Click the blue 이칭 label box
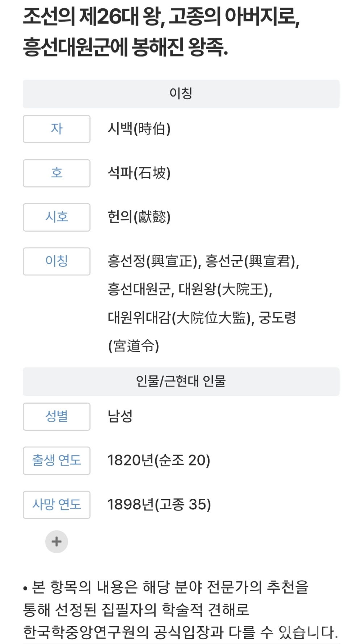The width and height of the screenshot is (362, 644). (56, 261)
